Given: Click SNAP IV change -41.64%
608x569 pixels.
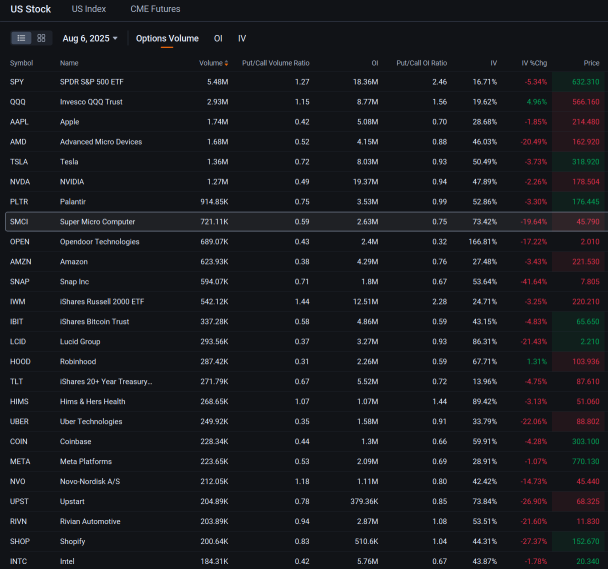Looking at the screenshot, I should 534,282.
